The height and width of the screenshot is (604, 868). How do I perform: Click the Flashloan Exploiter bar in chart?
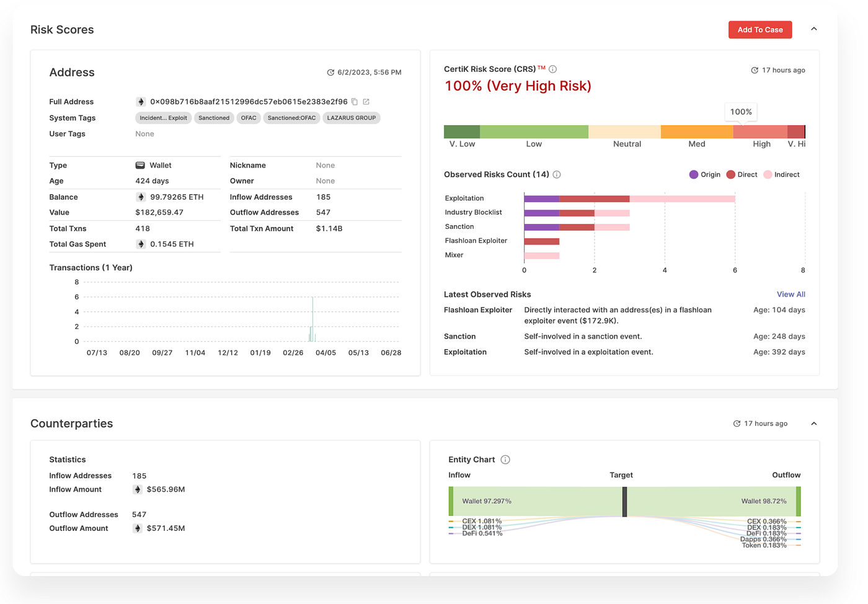[542, 242]
